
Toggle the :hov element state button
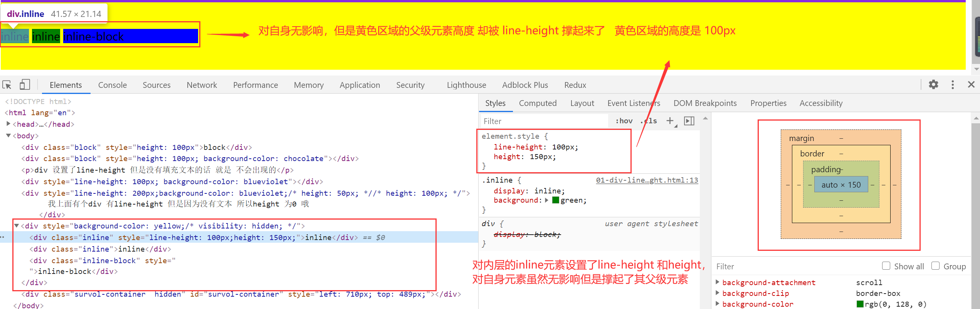tap(624, 121)
